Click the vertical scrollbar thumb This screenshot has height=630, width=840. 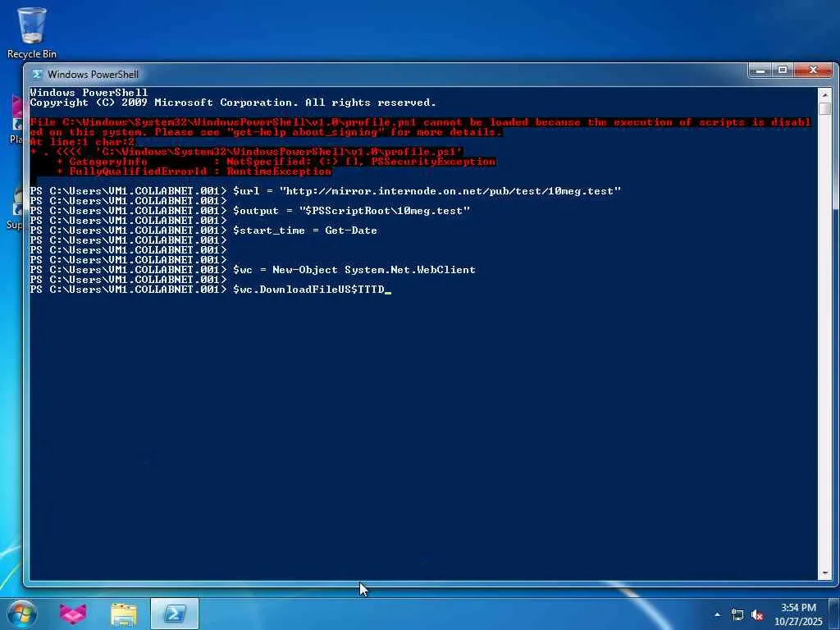825,109
